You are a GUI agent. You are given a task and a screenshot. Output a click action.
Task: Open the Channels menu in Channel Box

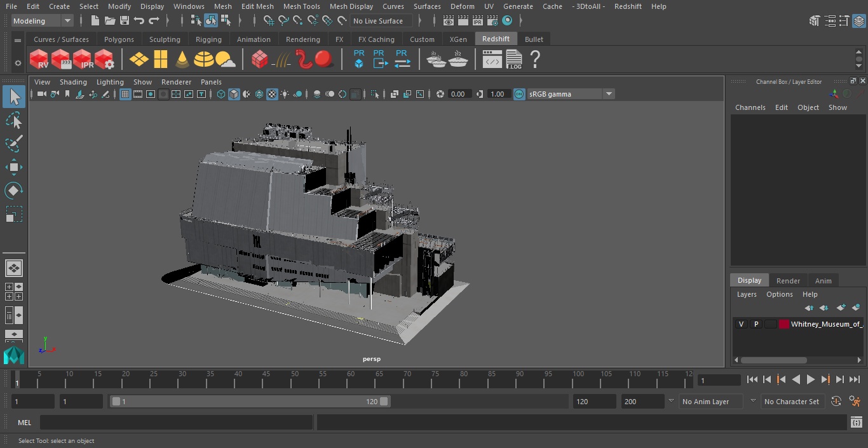750,107
